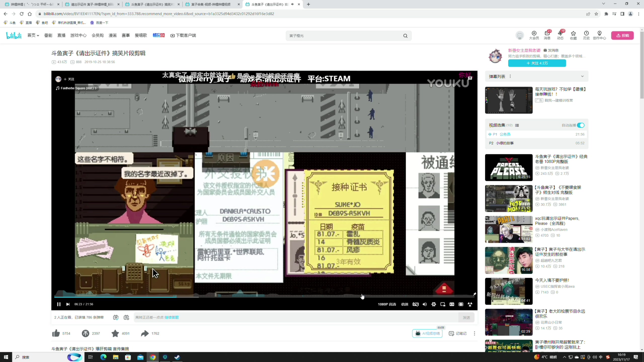Expand the 首页 dropdown menu
644x362 pixels.
(x=33, y=35)
